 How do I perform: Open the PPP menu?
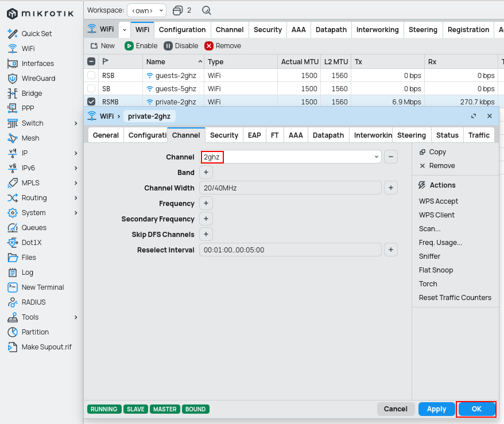pos(21,108)
